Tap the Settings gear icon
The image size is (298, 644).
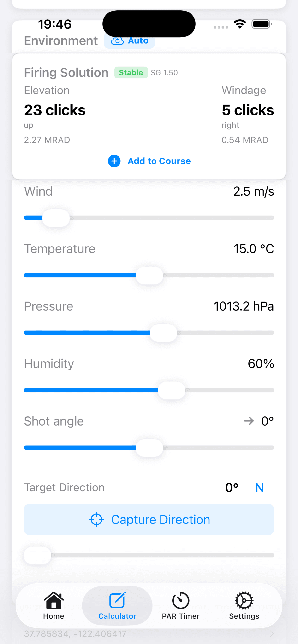pyautogui.click(x=244, y=600)
